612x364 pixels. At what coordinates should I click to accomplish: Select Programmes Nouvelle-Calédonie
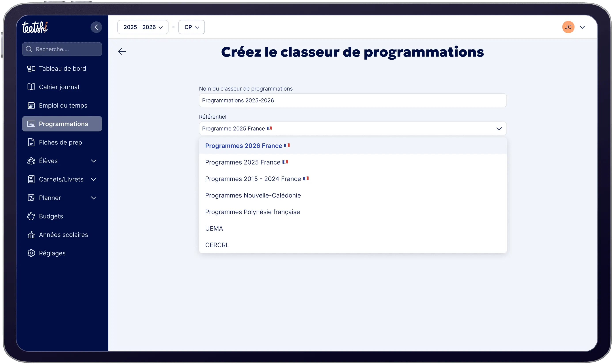point(352,195)
